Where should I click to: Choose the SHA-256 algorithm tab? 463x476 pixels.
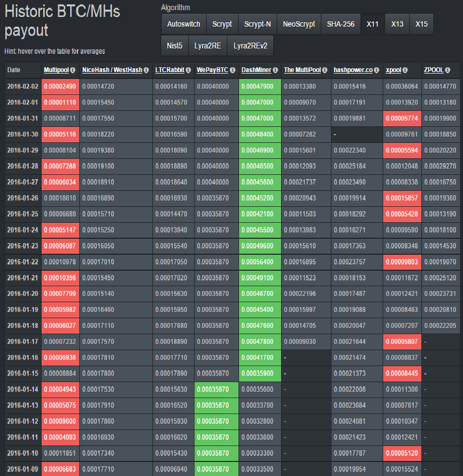341,24
